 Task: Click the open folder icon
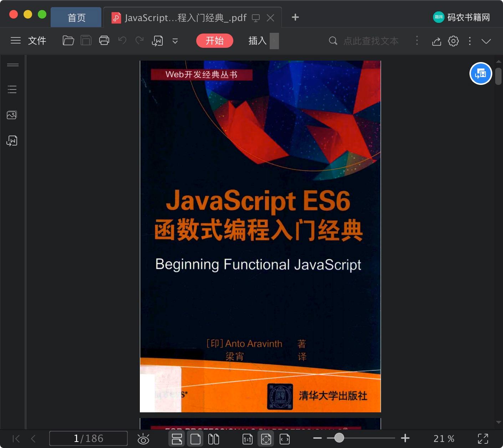click(x=68, y=41)
